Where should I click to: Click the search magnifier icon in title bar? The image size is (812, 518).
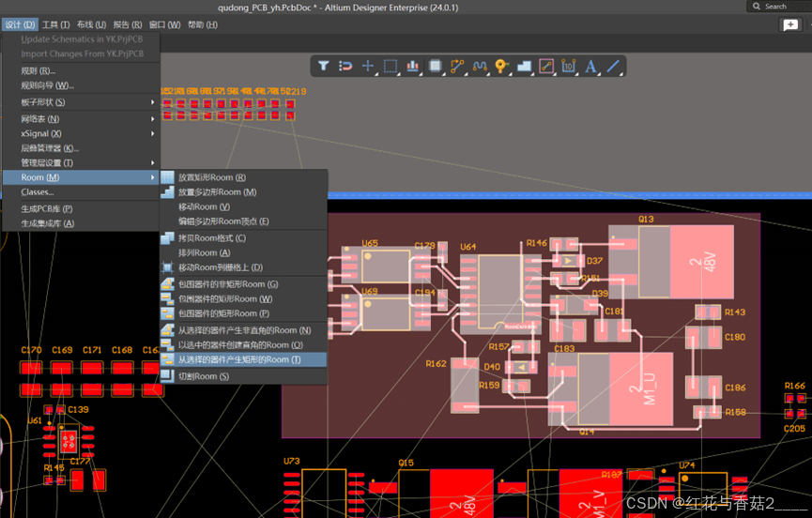tap(757, 7)
